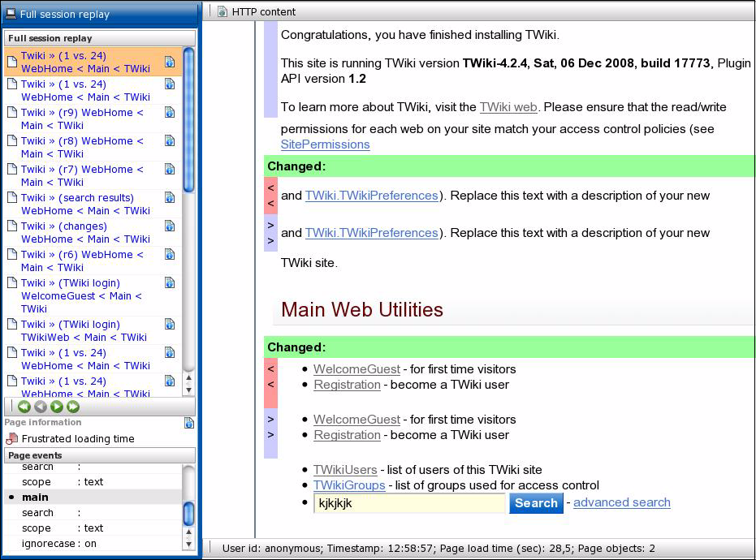Click the Page information details icon
This screenshot has height=560, width=756.
click(189, 423)
